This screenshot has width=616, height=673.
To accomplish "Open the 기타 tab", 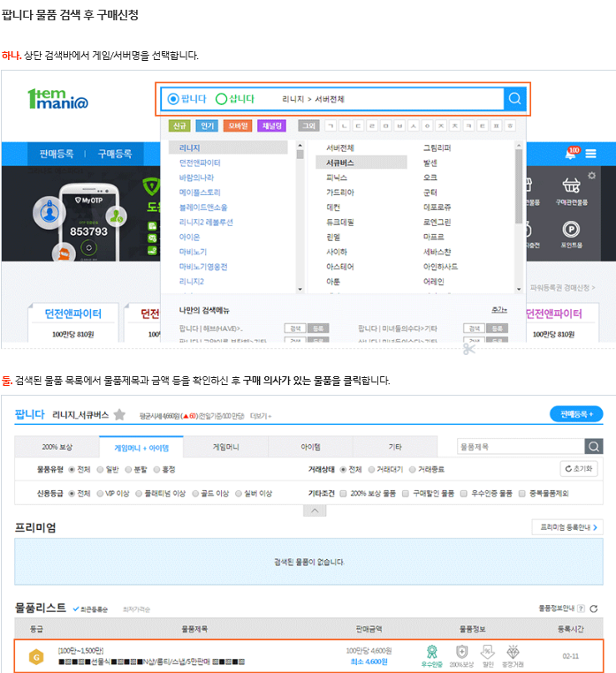I will pyautogui.click(x=395, y=447).
